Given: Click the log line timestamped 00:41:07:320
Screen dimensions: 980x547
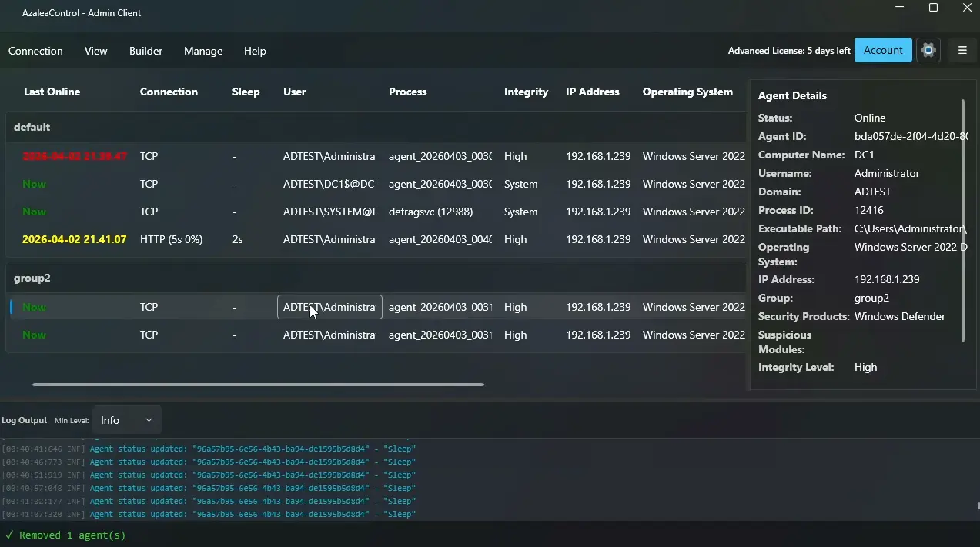Looking at the screenshot, I should pyautogui.click(x=209, y=514).
